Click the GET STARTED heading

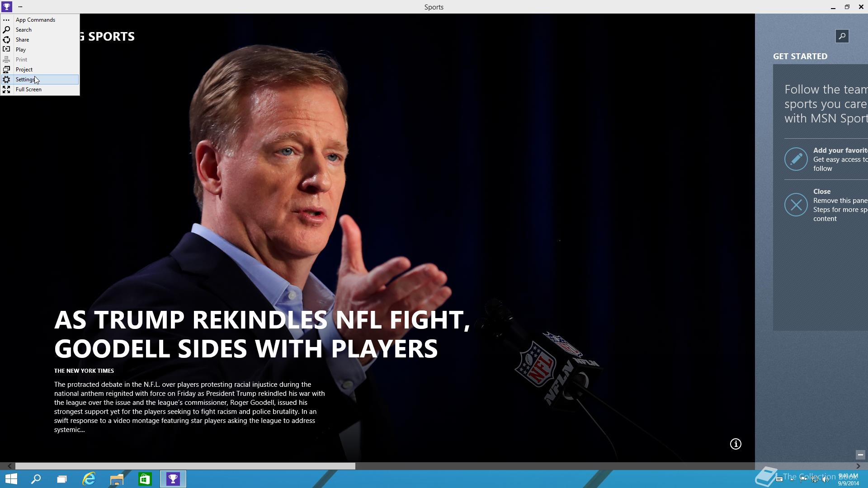click(800, 56)
